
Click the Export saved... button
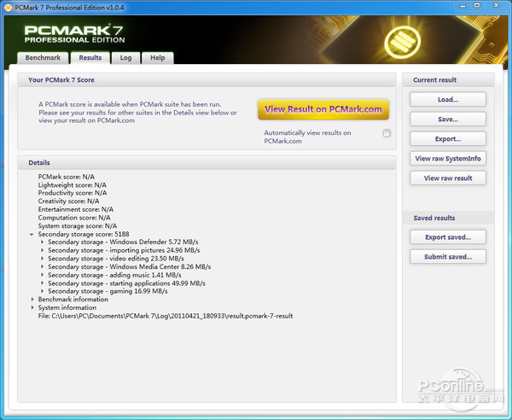pyautogui.click(x=448, y=236)
